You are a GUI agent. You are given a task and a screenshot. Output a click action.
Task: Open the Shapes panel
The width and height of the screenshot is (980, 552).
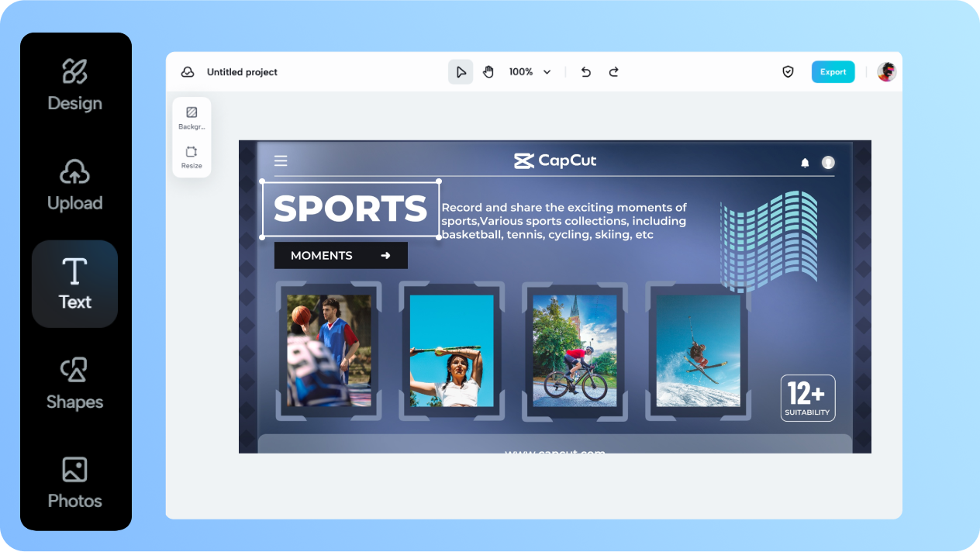click(74, 382)
